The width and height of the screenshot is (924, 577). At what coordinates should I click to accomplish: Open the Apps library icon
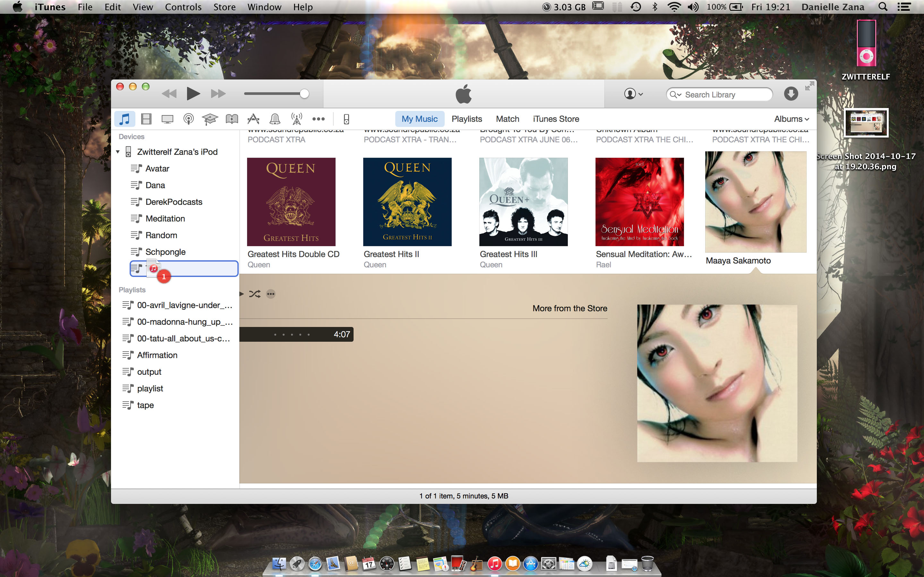(x=253, y=119)
